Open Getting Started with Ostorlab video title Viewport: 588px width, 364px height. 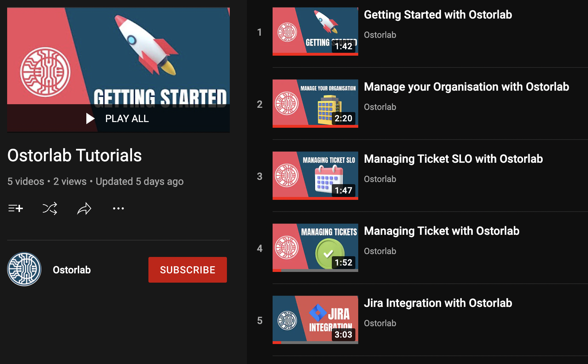tap(438, 15)
